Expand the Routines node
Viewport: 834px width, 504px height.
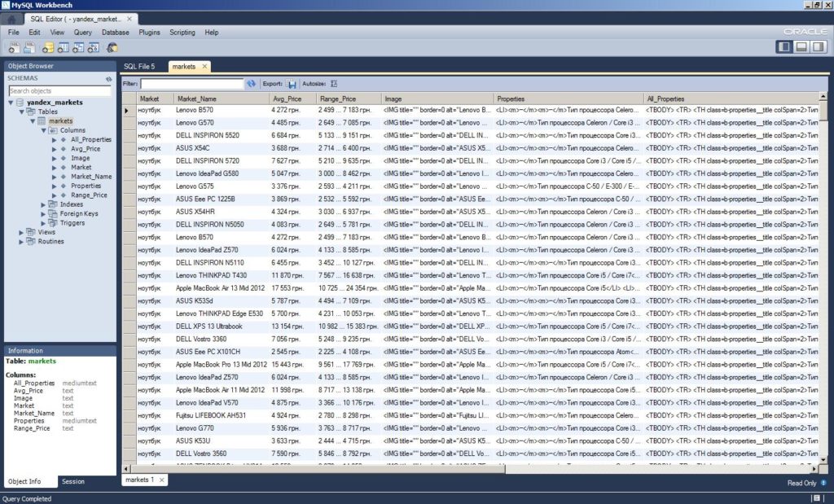click(x=21, y=241)
